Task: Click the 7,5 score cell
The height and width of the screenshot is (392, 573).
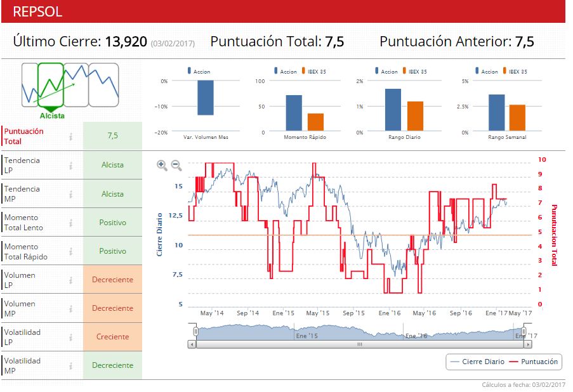Action: coord(112,136)
